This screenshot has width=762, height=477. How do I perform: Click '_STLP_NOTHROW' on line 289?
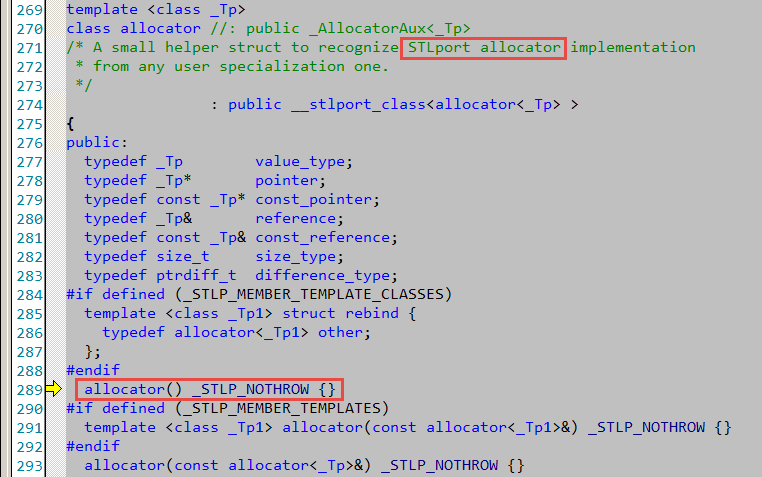(251, 390)
